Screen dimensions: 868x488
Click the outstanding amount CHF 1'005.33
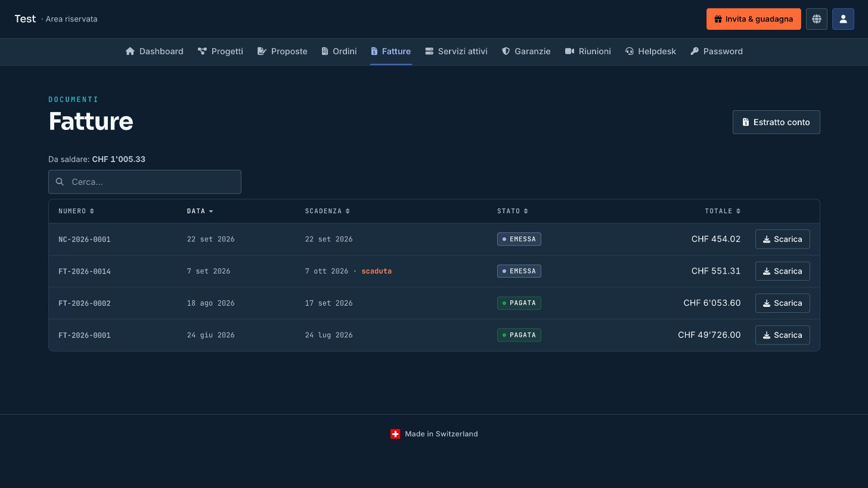pos(119,159)
